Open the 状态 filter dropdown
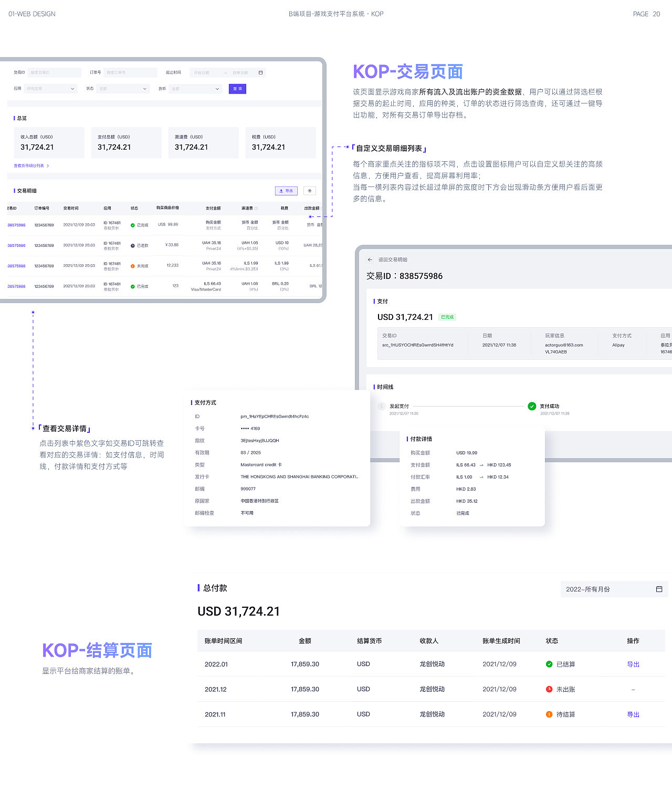Image resolution: width=672 pixels, height=790 pixels. tap(123, 89)
